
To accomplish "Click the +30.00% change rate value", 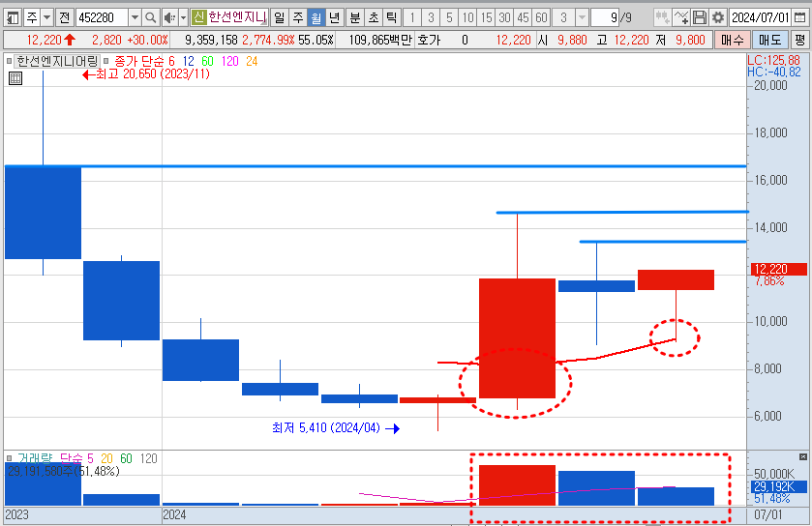I will click(x=148, y=40).
